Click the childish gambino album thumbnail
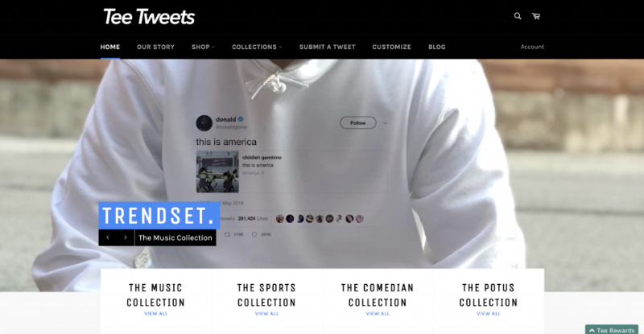This screenshot has width=644, height=334. [217, 171]
